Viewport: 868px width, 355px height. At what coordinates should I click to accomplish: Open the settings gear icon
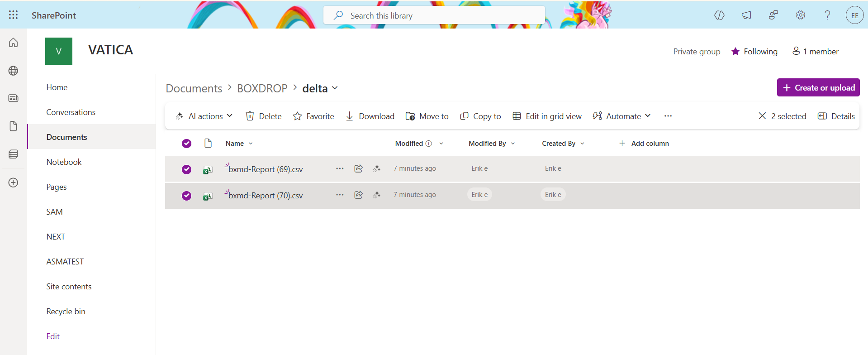coord(801,15)
